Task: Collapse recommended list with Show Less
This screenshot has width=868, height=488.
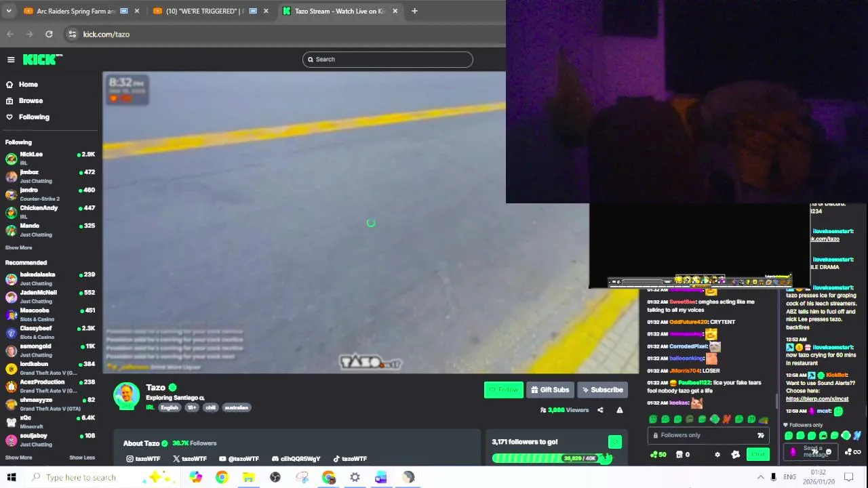Action: [x=82, y=457]
